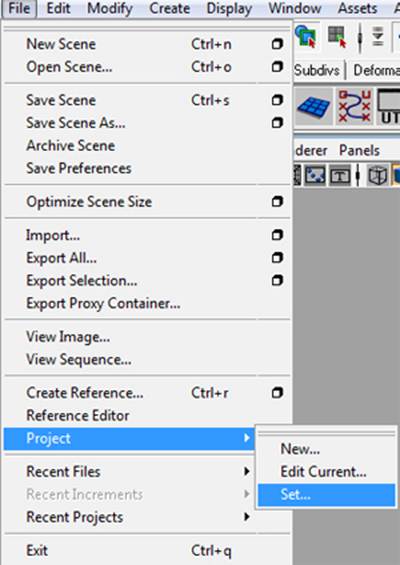Open option box beside Open Scene
Image resolution: width=400 pixels, height=565 pixels.
[x=277, y=67]
